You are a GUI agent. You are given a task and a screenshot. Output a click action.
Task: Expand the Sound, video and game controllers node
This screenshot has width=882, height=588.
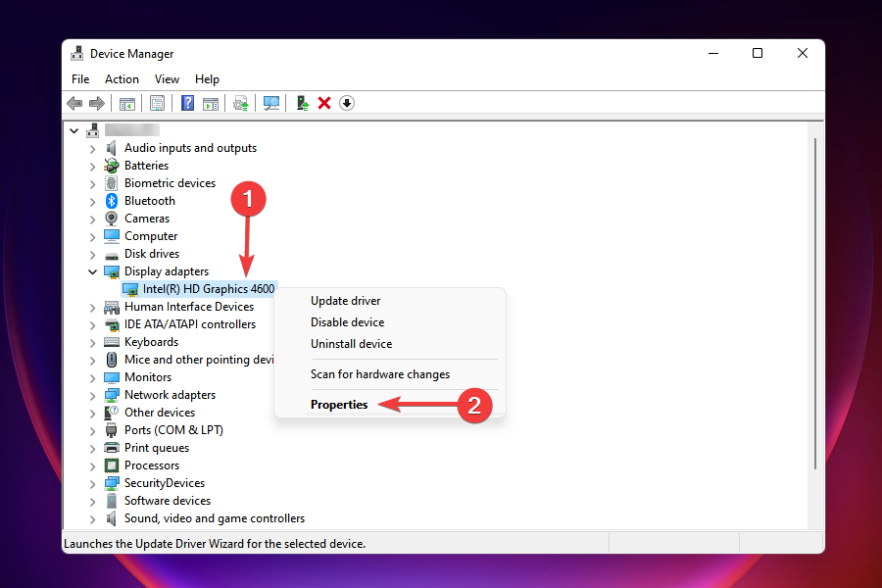92,518
